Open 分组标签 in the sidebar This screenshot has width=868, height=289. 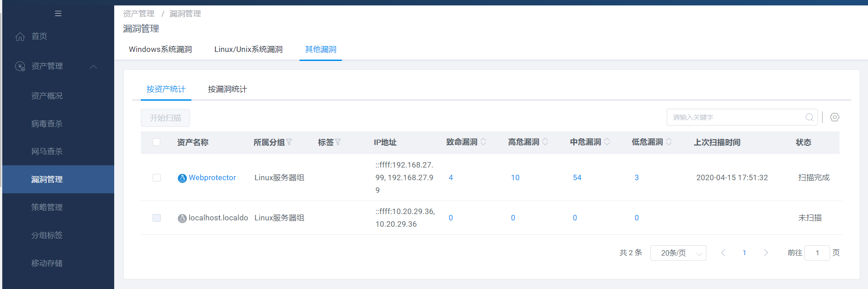[x=47, y=235]
